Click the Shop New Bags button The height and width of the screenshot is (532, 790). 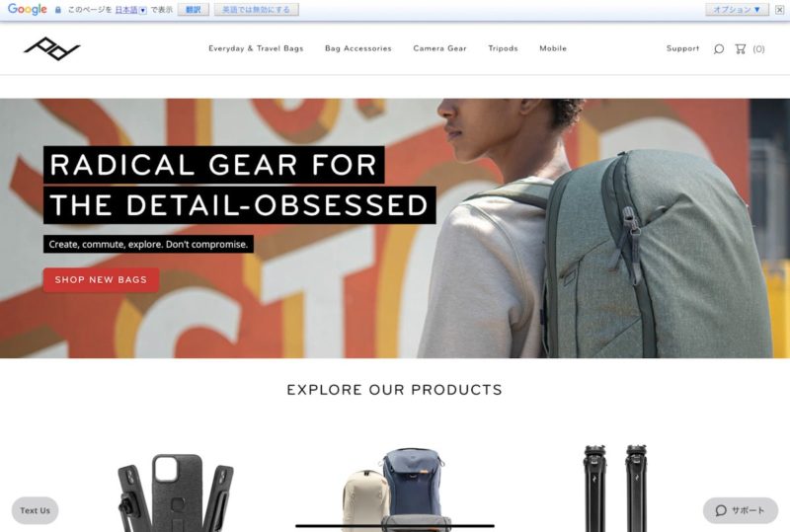102,279
